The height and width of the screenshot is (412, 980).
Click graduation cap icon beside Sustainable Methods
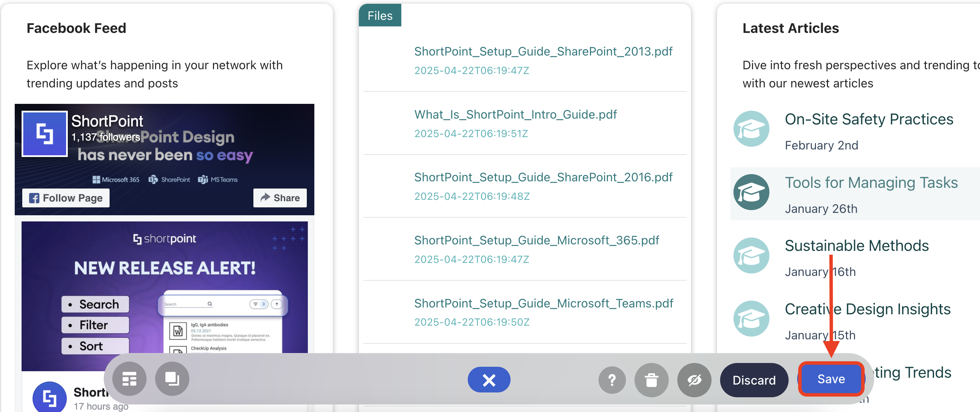(751, 255)
